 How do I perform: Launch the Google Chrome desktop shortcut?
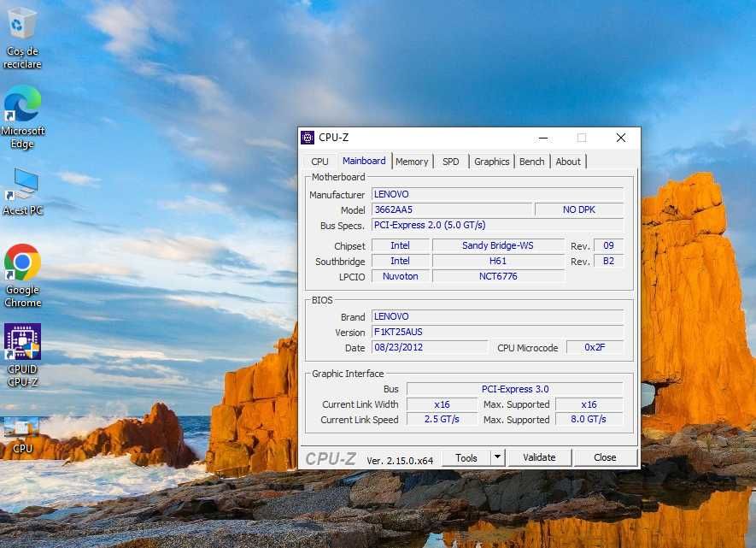tap(22, 276)
